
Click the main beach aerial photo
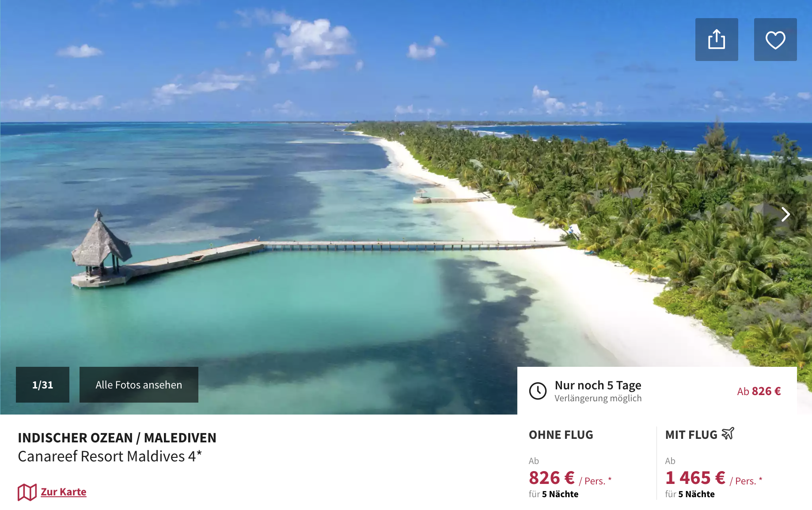[353, 199]
